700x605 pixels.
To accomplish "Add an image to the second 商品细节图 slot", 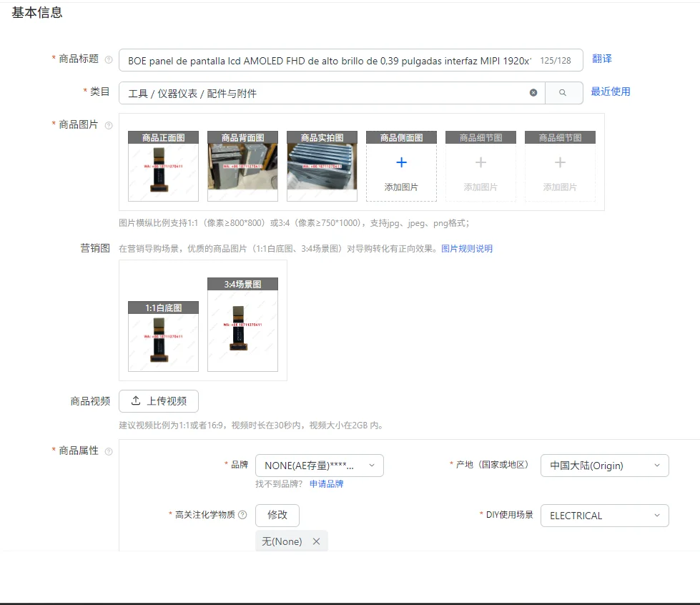I will tap(560, 166).
